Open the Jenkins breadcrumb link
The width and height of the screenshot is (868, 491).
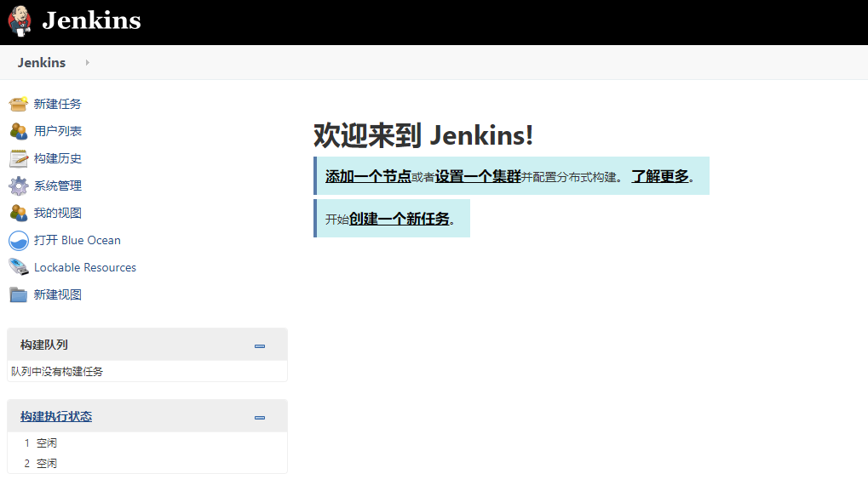tap(42, 62)
